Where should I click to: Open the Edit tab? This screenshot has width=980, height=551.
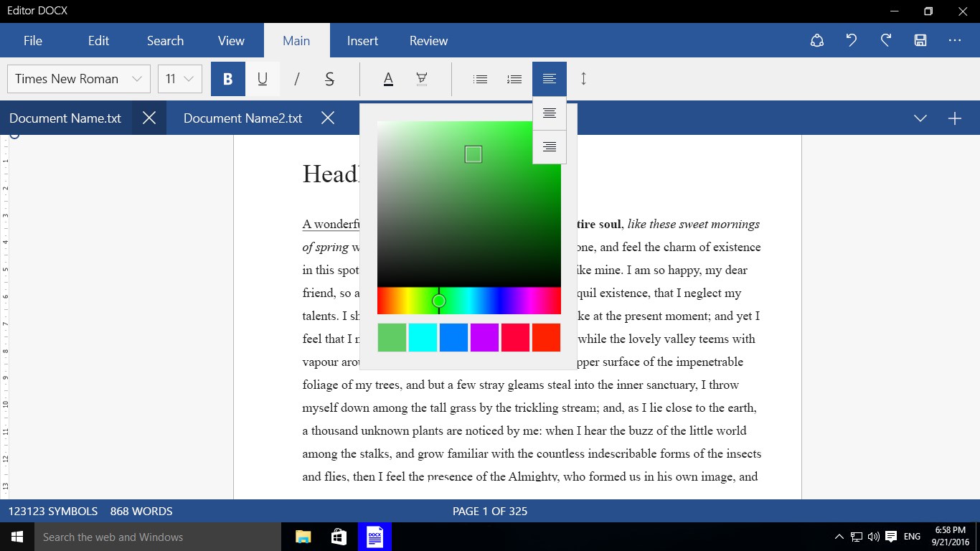coord(99,41)
